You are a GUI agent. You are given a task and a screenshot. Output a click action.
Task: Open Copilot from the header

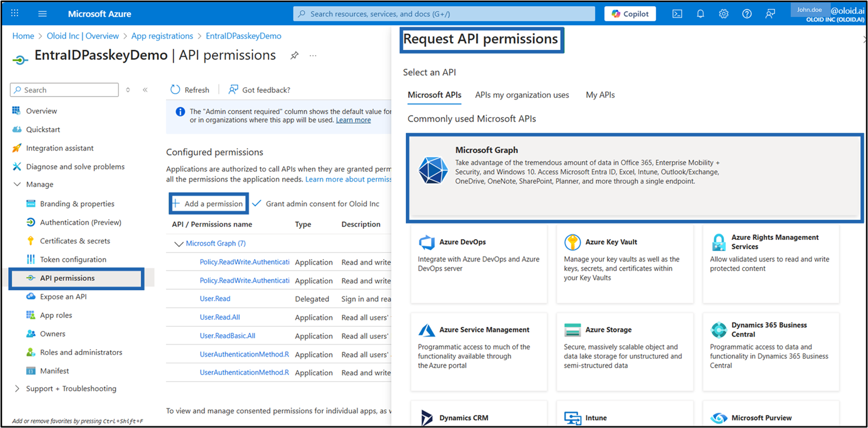[x=630, y=14]
